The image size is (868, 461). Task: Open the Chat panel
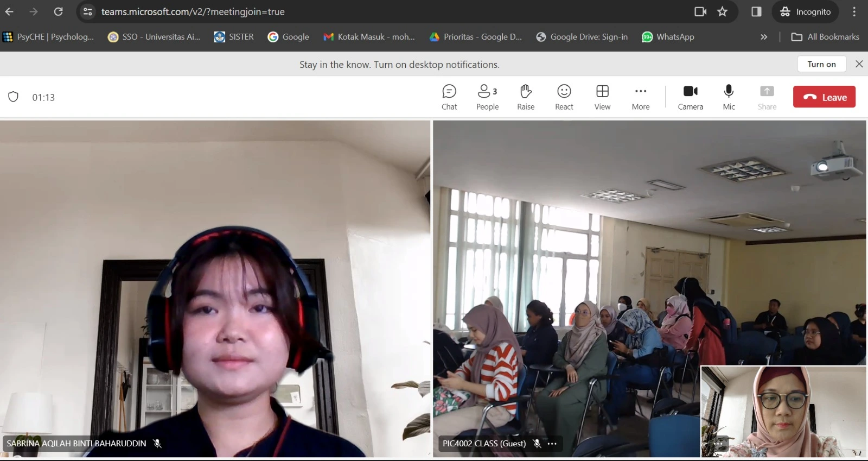449,98
